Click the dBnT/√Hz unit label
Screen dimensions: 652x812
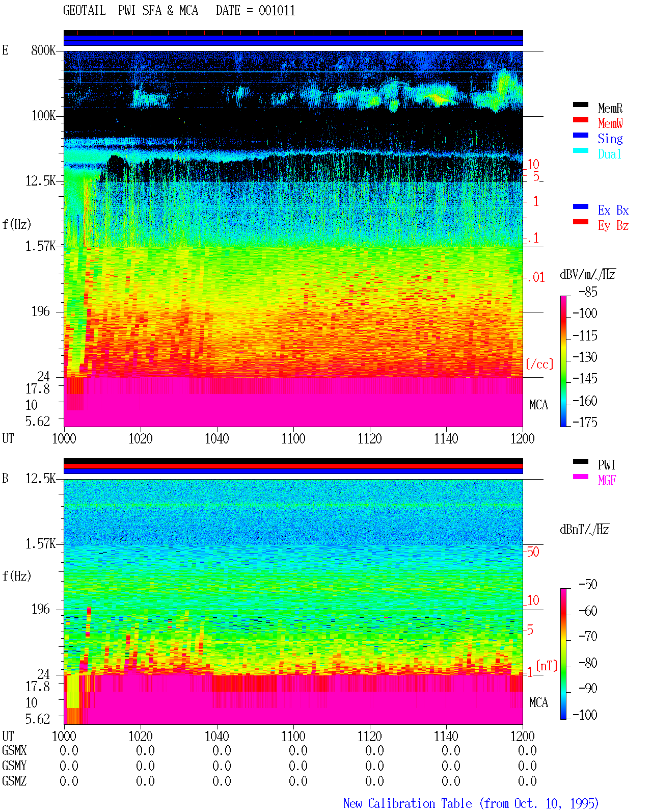point(584,529)
